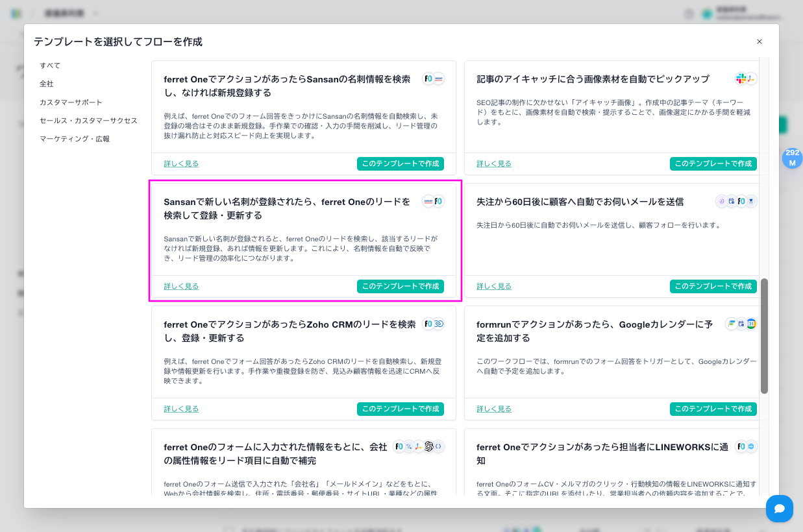Screen dimensions: 803x532
Task: Click purple clock icon on 失注から60日後 card
Action: (721, 201)
